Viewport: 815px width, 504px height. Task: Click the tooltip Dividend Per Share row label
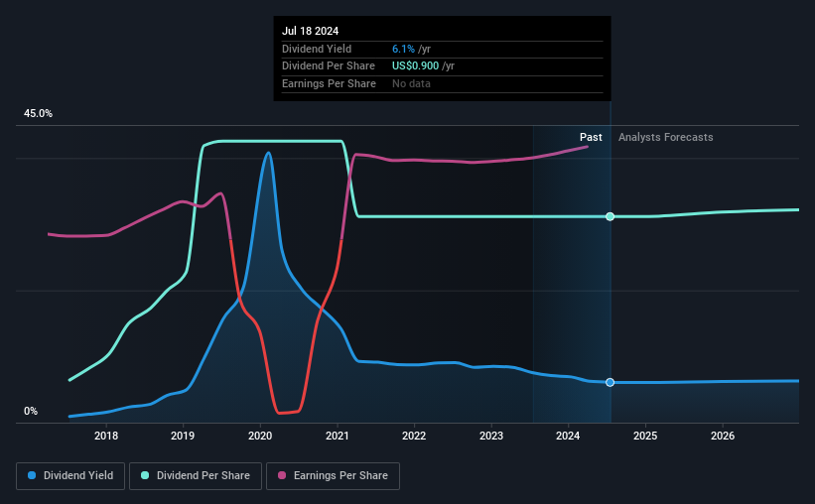coord(329,66)
